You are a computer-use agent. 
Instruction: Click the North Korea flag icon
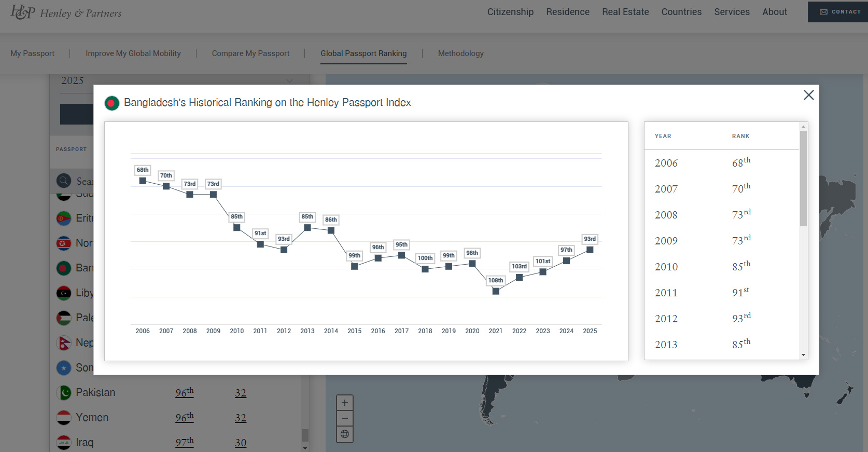coord(64,243)
